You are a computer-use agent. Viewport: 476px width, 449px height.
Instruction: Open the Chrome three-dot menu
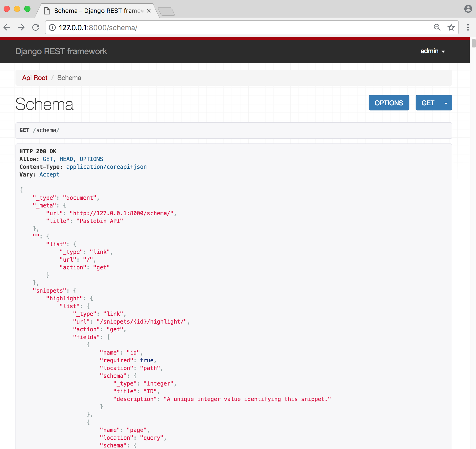pos(468,27)
